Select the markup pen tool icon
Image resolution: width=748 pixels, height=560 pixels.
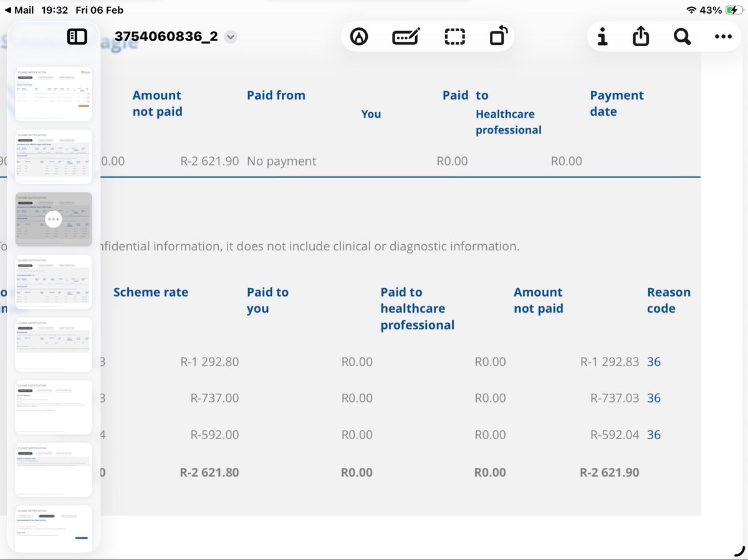[x=359, y=37]
